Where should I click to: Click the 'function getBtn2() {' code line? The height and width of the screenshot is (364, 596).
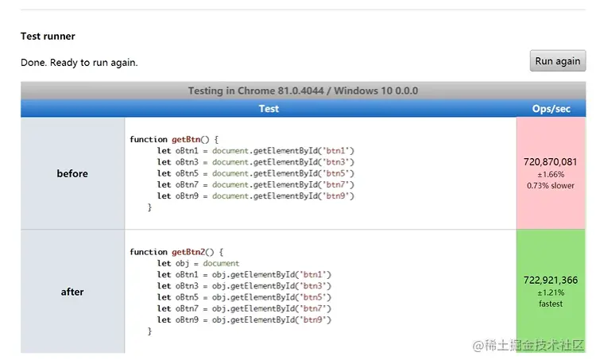click(176, 252)
